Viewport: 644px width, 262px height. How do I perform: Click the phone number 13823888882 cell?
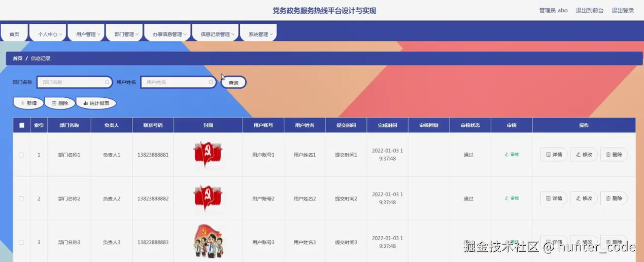tap(153, 198)
